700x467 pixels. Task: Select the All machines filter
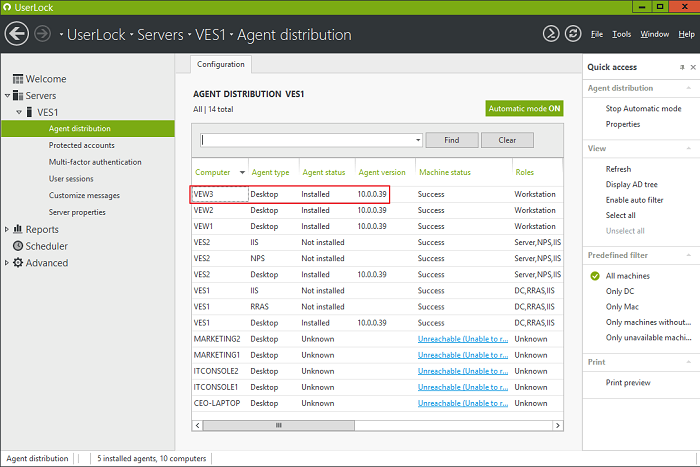click(x=627, y=276)
